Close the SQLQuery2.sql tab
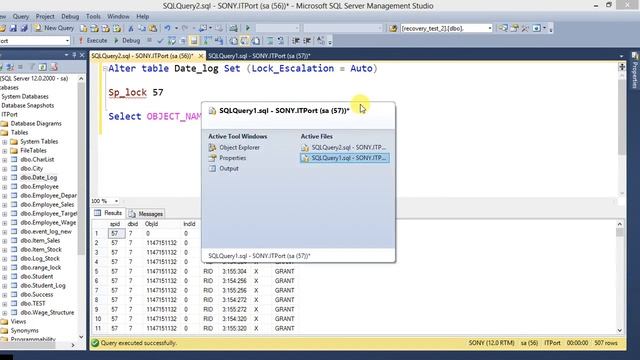The height and width of the screenshot is (360, 640). (x=201, y=56)
